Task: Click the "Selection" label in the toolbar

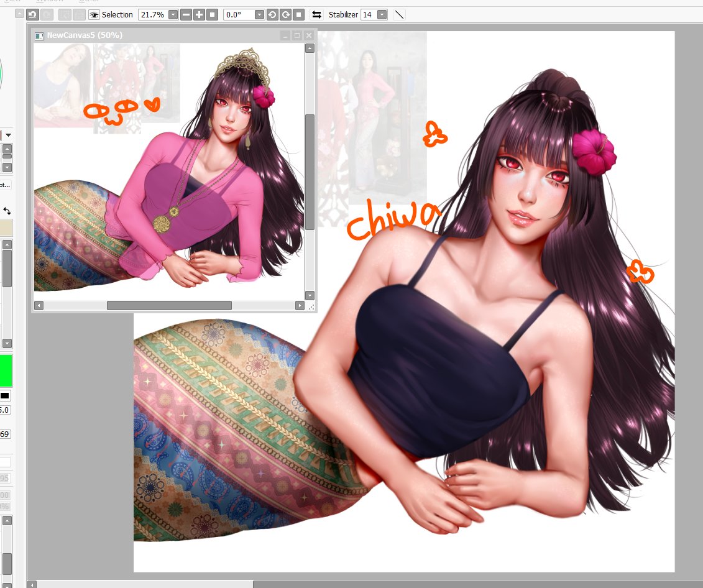Action: [117, 15]
